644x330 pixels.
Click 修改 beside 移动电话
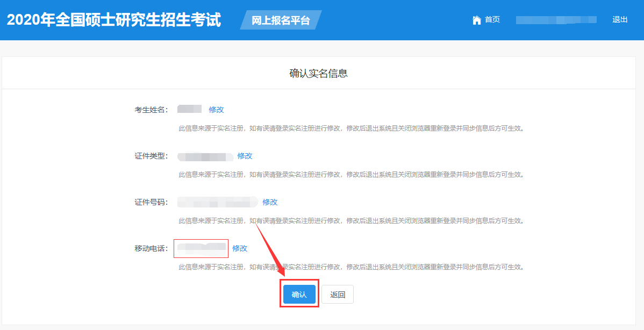240,248
